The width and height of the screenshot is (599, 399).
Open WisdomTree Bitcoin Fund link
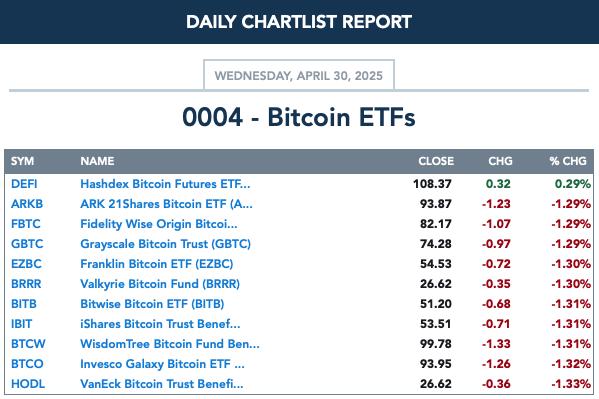(170, 344)
